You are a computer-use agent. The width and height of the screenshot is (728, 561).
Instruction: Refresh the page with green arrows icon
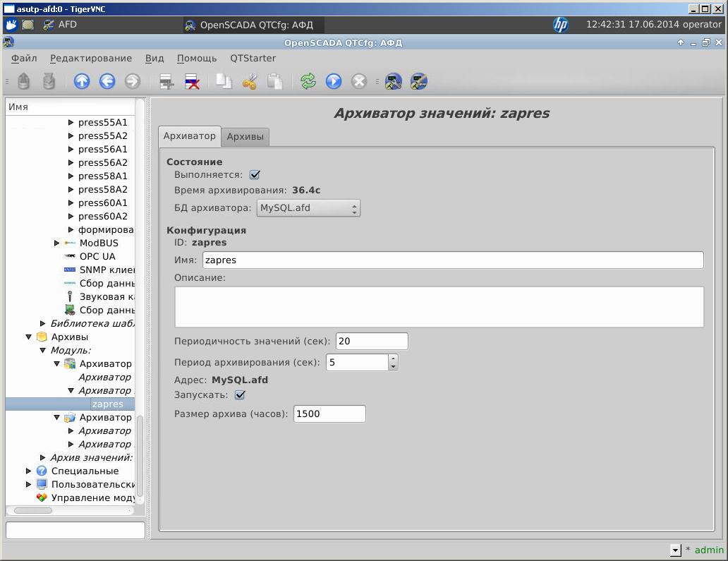coord(308,82)
